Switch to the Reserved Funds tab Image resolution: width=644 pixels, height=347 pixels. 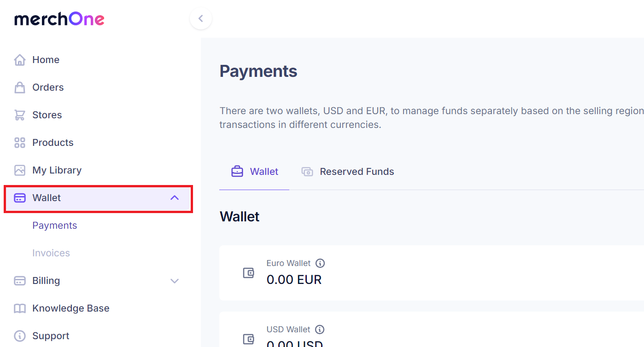pyautogui.click(x=347, y=171)
